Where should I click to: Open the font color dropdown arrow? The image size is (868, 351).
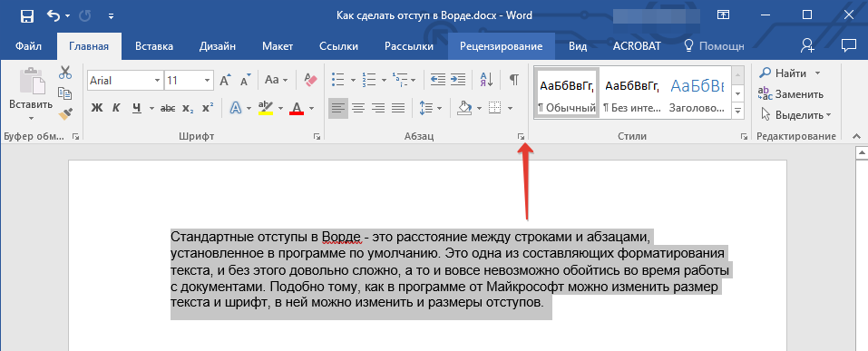click(312, 109)
